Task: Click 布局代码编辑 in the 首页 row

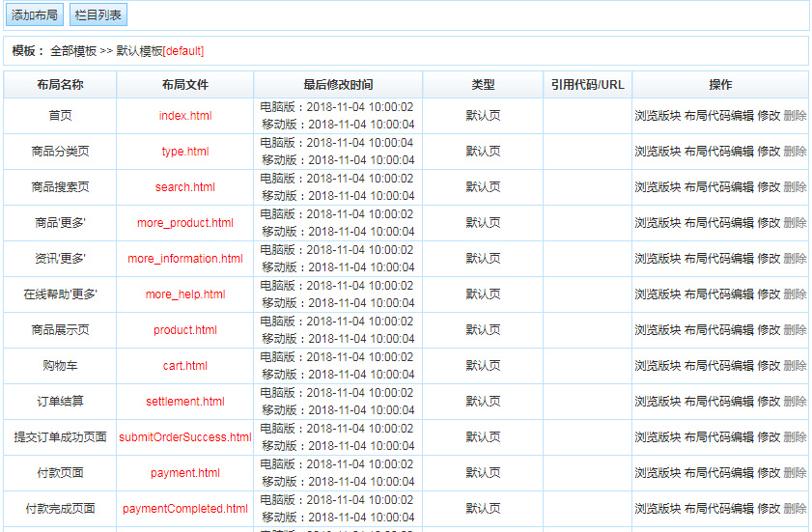Action: (718, 116)
